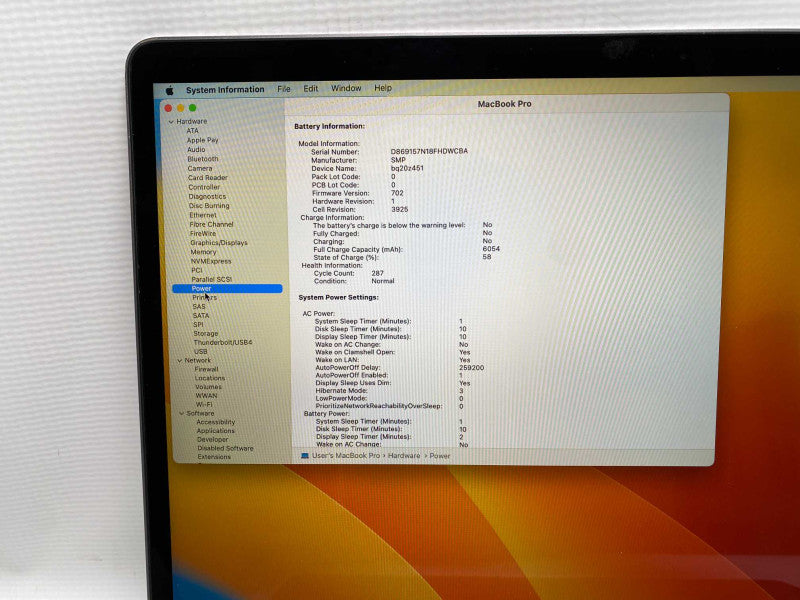Select Camera in the sidebar

[199, 168]
